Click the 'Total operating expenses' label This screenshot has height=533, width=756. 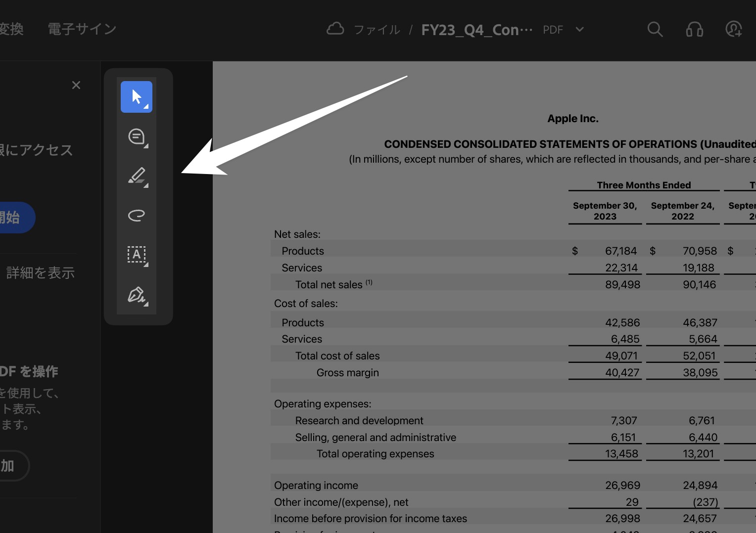(375, 454)
